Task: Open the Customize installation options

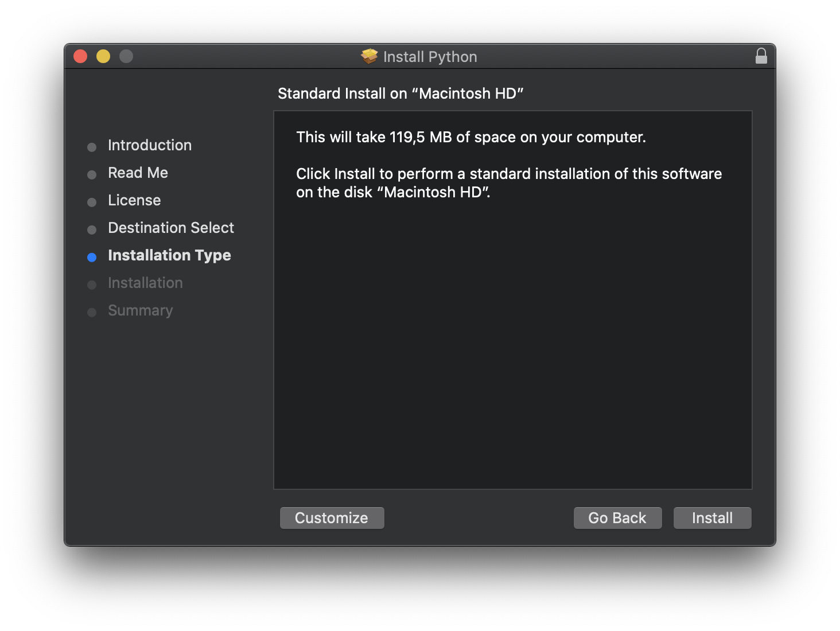Action: click(x=332, y=517)
